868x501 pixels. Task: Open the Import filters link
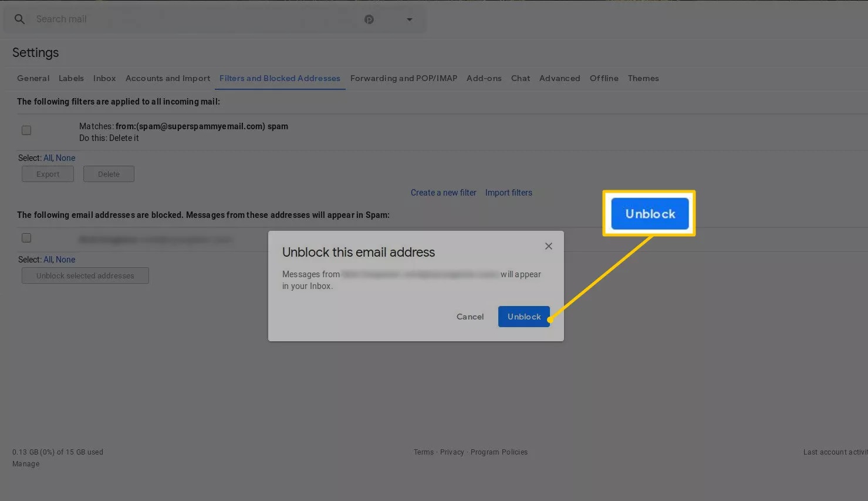pyautogui.click(x=508, y=193)
